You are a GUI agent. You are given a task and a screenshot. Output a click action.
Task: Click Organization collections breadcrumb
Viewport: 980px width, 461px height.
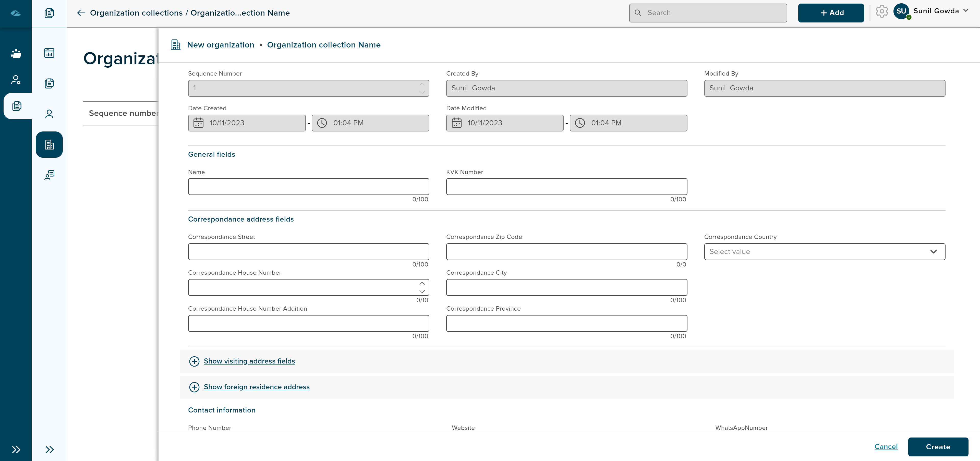136,13
